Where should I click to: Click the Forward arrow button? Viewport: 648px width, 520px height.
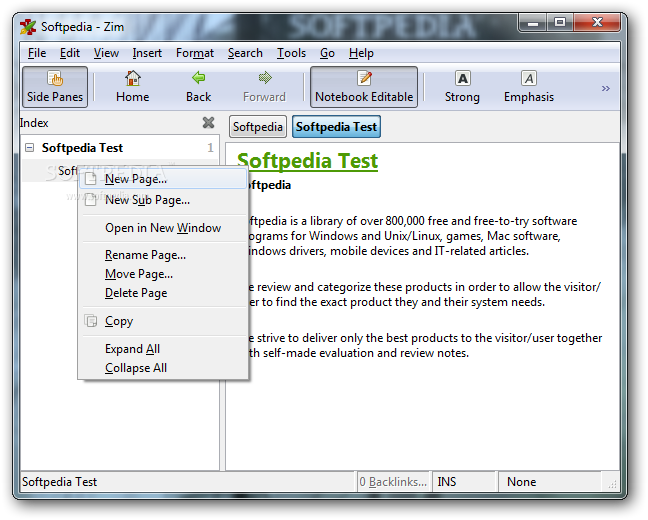264,87
